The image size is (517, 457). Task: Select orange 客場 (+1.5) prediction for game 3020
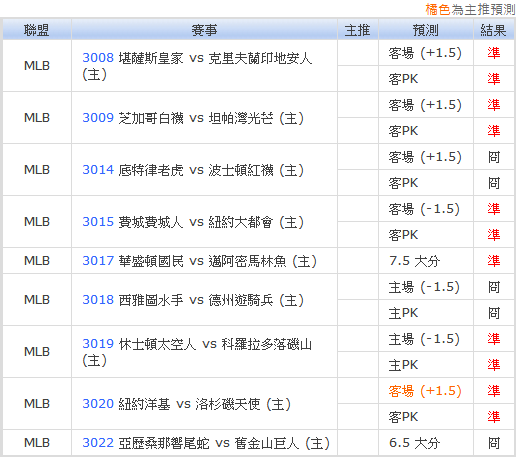[x=425, y=391]
